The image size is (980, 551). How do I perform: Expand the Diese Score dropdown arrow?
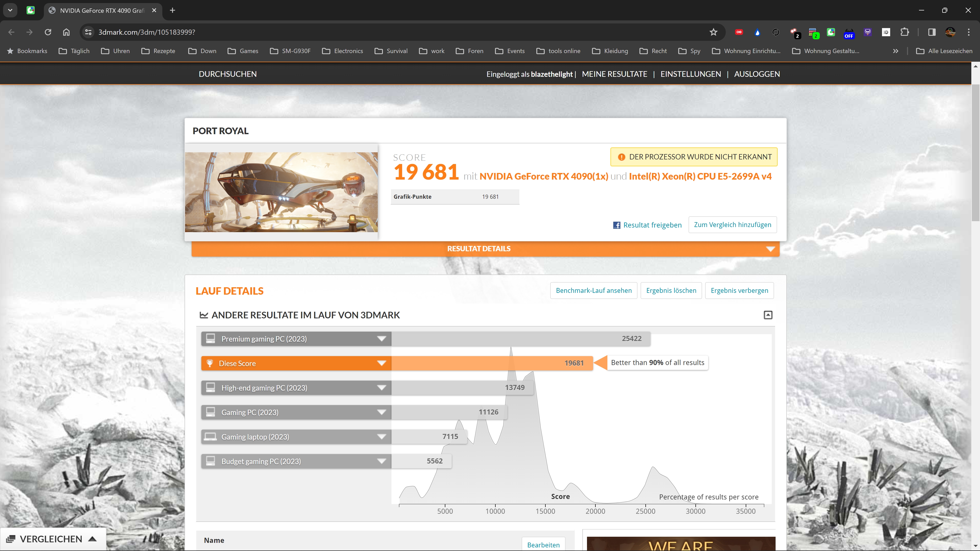pyautogui.click(x=382, y=363)
